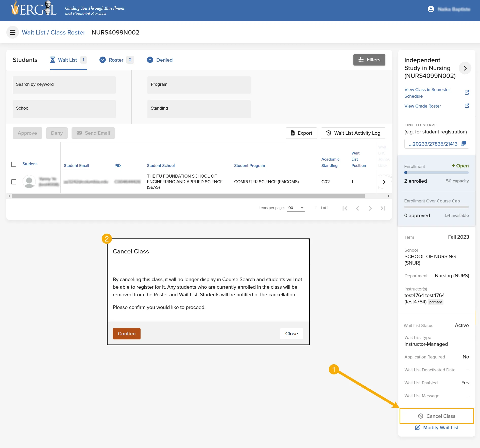
Task: Check the first wait list student row
Action: tap(14, 182)
